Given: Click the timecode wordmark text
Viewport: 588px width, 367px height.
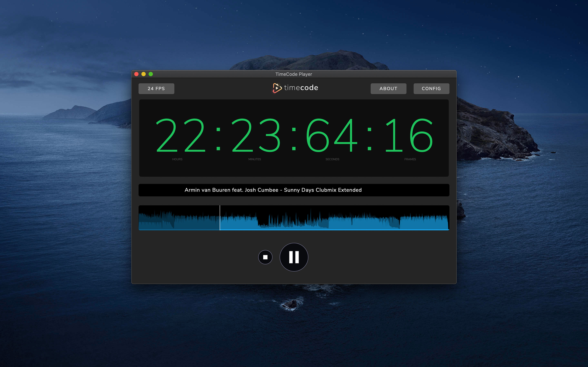Looking at the screenshot, I should click(x=301, y=88).
